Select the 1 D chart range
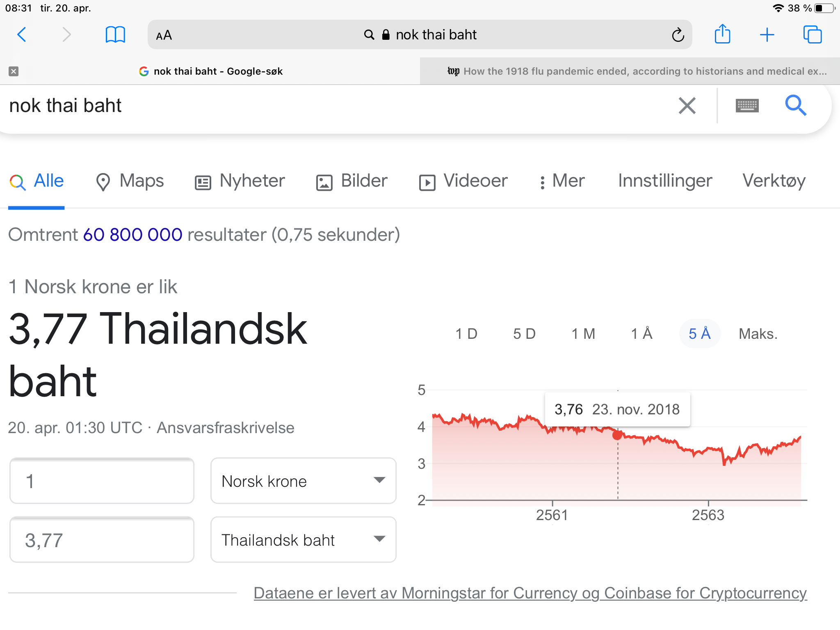Viewport: 840px width, 630px height. pyautogui.click(x=466, y=334)
